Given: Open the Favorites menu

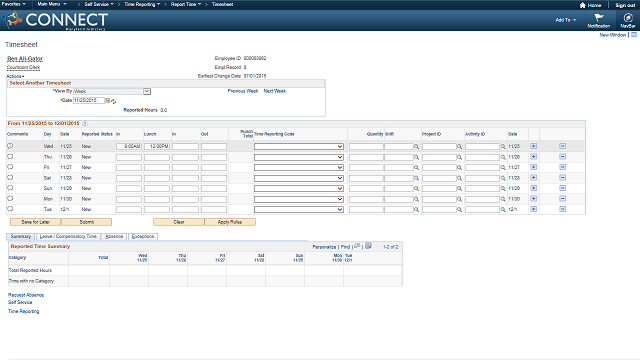Looking at the screenshot, I should click(13, 4).
